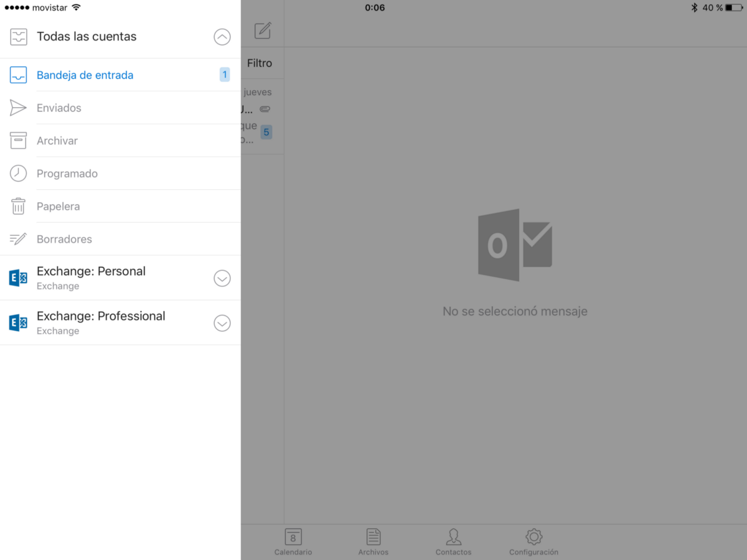Screen dimensions: 747x560
Task: Expand the Exchange: Professional account folders
Action: [222, 323]
